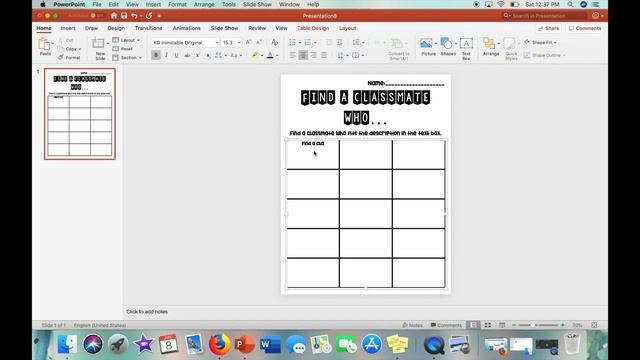
Task: Click the fit slide to window icon
Action: click(x=594, y=325)
